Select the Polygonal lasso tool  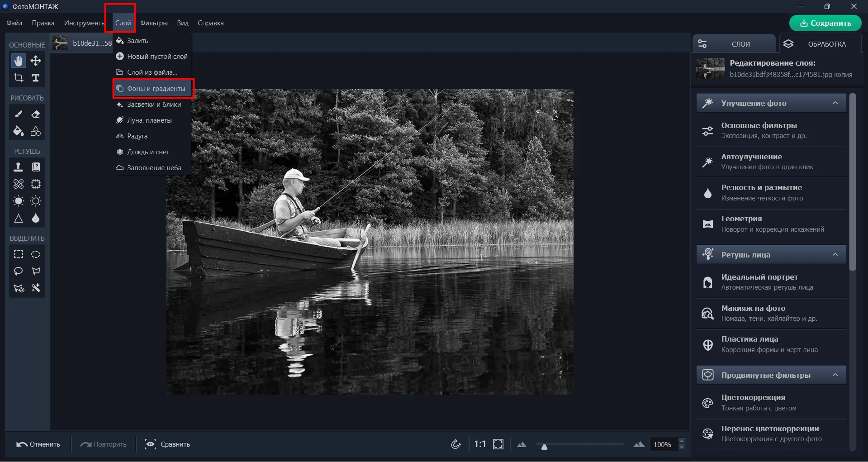36,271
